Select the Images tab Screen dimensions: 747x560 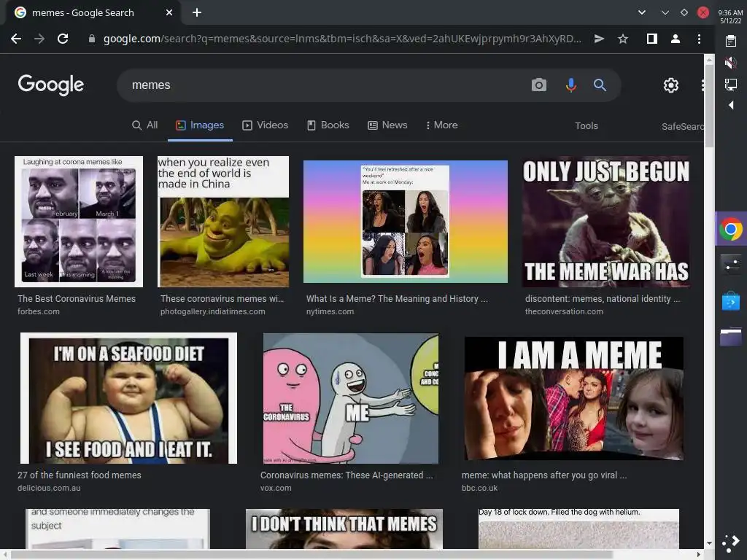[200, 125]
